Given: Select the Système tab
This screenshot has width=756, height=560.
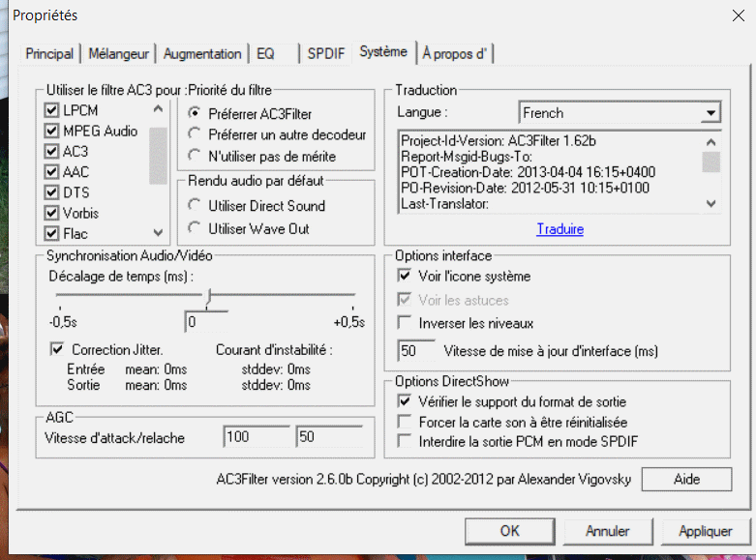Looking at the screenshot, I should point(383,51).
